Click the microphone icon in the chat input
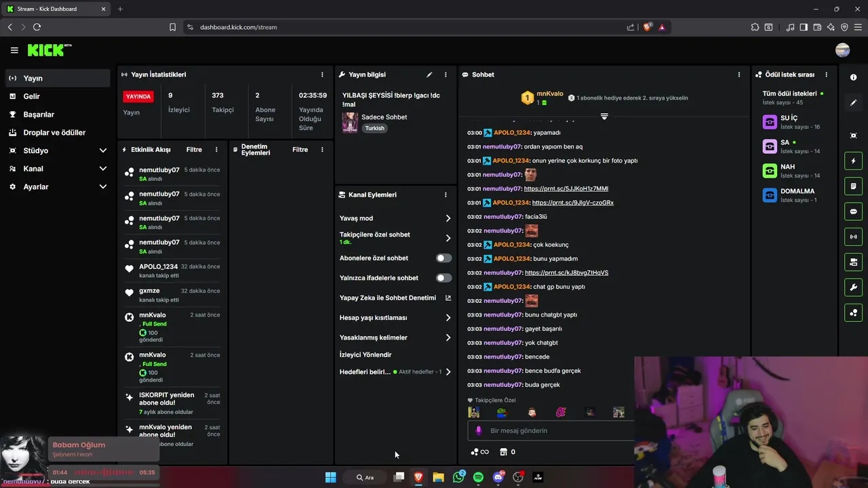The height and width of the screenshot is (488, 868). point(479,430)
